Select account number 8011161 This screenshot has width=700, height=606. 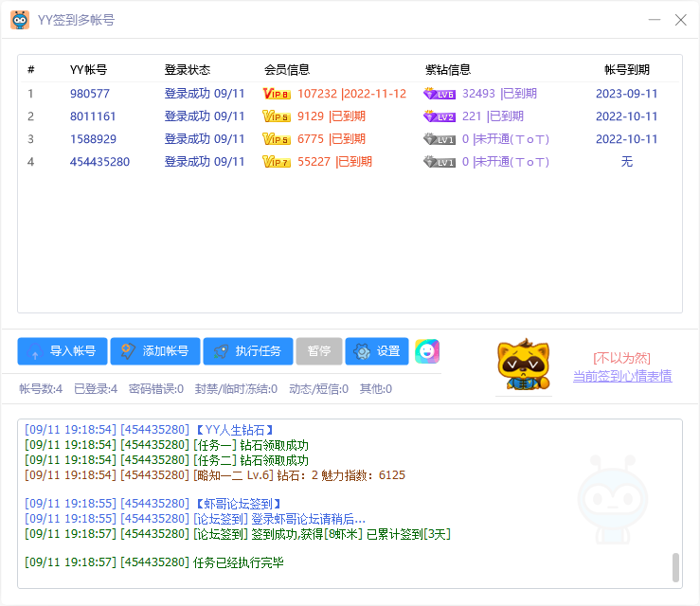(93, 116)
